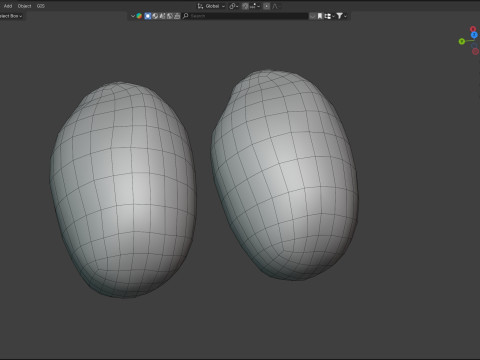Viewport: 480px width, 360px height.
Task: Click the magnifier search icon
Action: pos(186,16)
